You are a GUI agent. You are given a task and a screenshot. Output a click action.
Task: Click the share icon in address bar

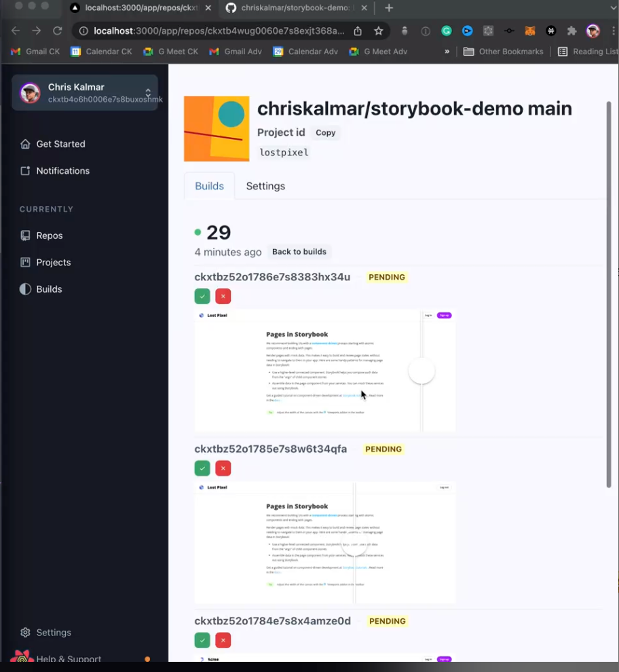(x=358, y=31)
